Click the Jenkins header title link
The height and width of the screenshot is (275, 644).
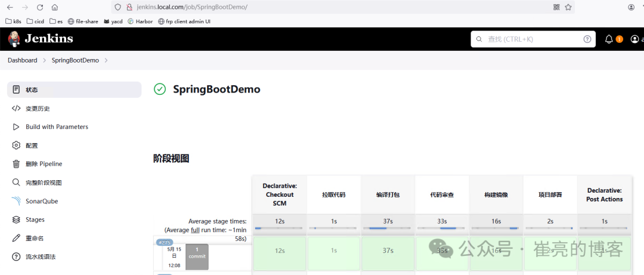pyautogui.click(x=49, y=39)
